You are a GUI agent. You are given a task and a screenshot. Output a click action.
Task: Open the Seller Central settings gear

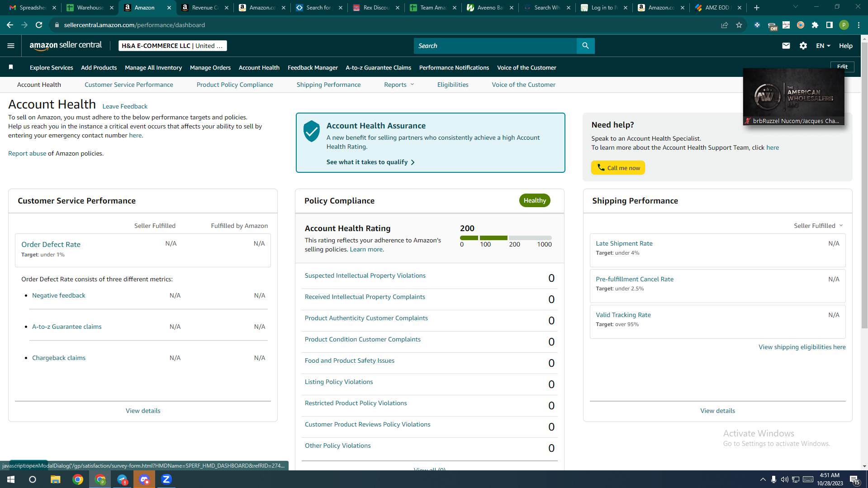point(803,46)
